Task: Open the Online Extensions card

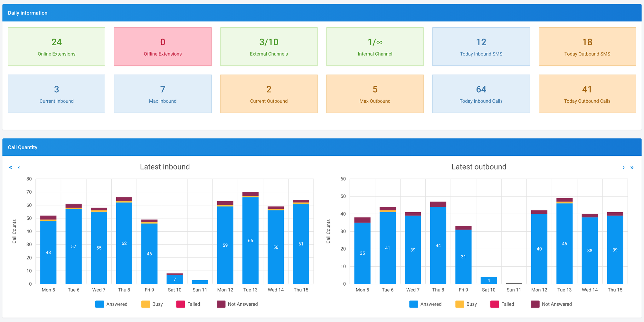Action: [x=57, y=47]
